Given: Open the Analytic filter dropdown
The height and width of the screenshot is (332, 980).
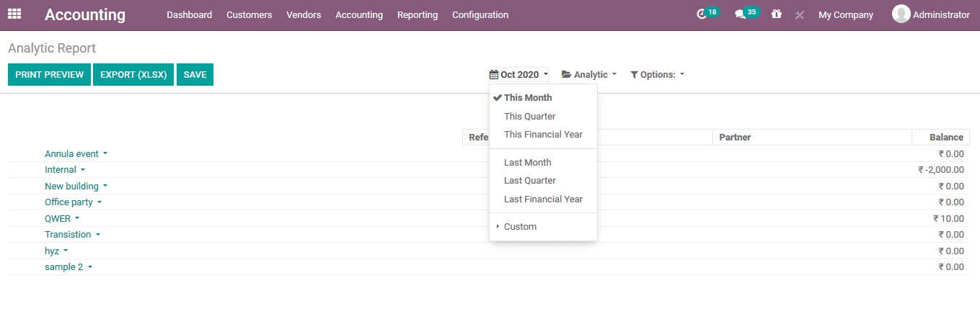Looking at the screenshot, I should coord(589,75).
